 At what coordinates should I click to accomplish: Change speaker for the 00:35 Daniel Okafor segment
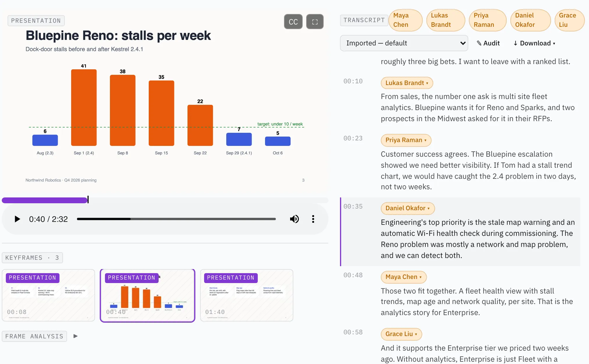(x=408, y=208)
